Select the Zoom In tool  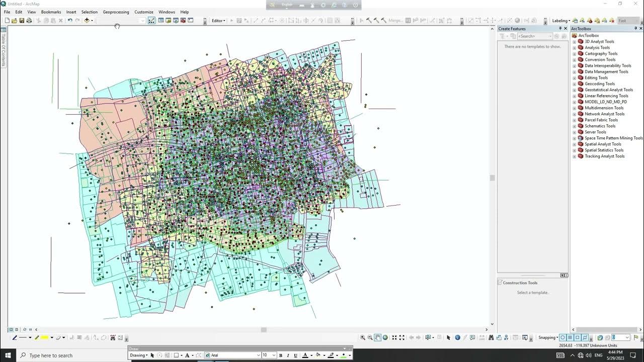pyautogui.click(x=363, y=338)
